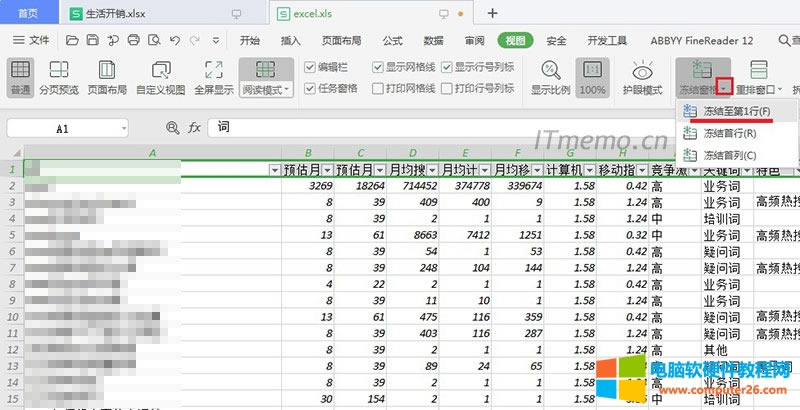Open the filter dropdown in column C header
This screenshot has height=410, width=800.
pos(375,169)
